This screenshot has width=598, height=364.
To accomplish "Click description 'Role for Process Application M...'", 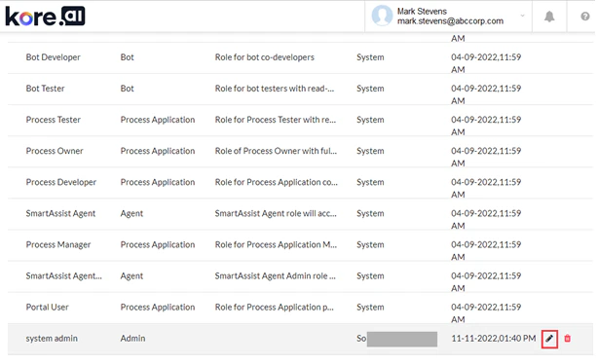I will (276, 244).
